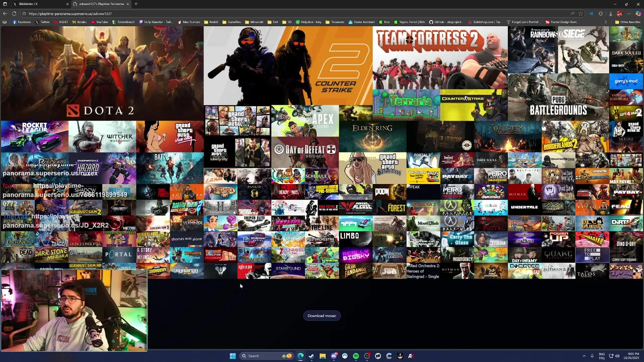644x362 pixels.
Task: Open the Copilot sidebar
Action: click(x=639, y=14)
